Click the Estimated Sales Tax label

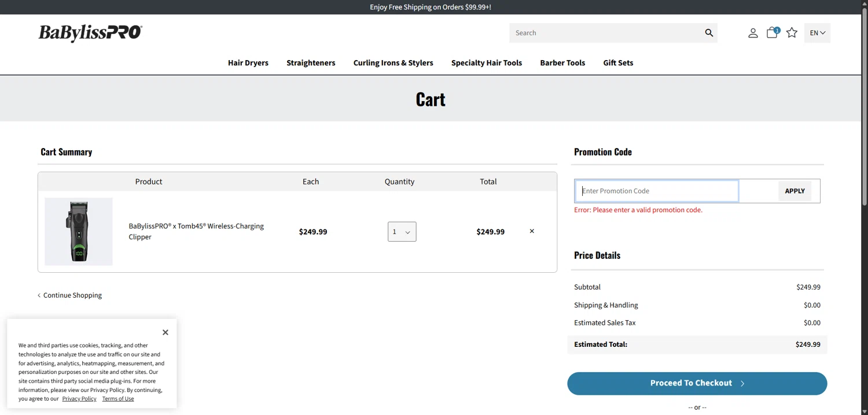coord(605,323)
